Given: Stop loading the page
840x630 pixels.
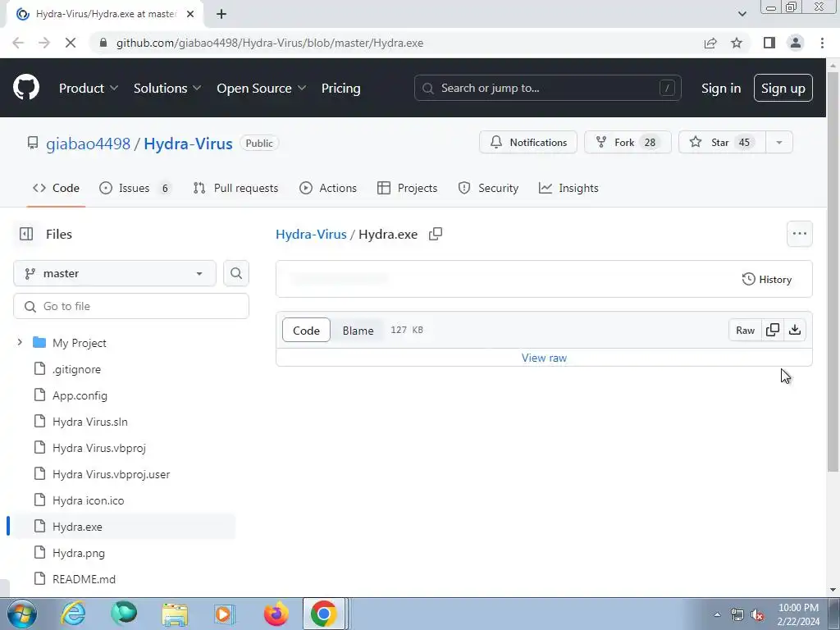Looking at the screenshot, I should 71,43.
